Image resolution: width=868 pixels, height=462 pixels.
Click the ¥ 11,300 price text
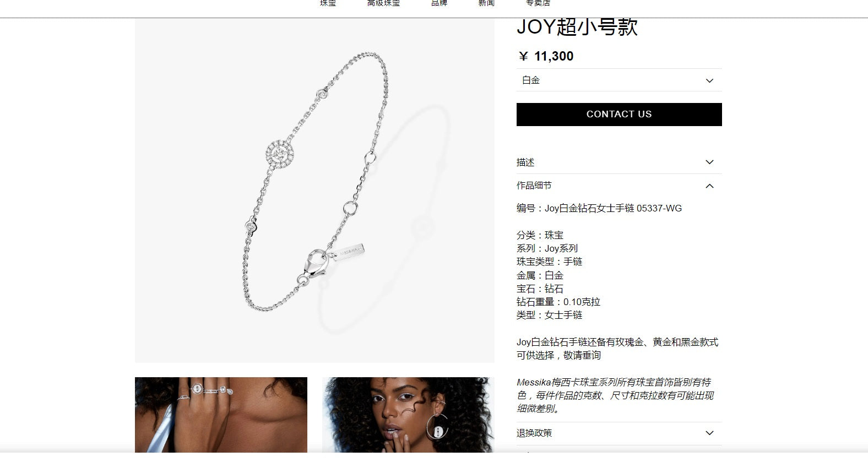546,56
